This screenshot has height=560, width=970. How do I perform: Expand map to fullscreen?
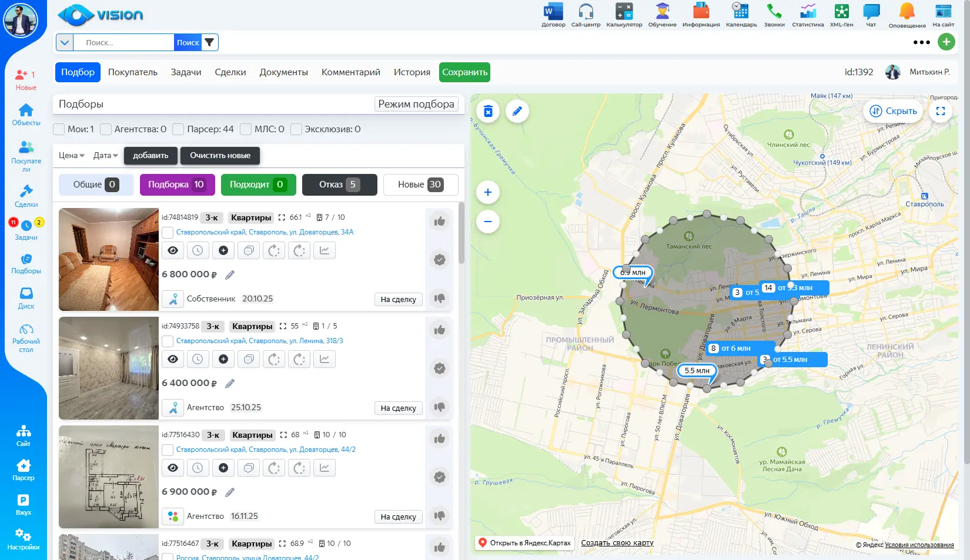pyautogui.click(x=941, y=111)
